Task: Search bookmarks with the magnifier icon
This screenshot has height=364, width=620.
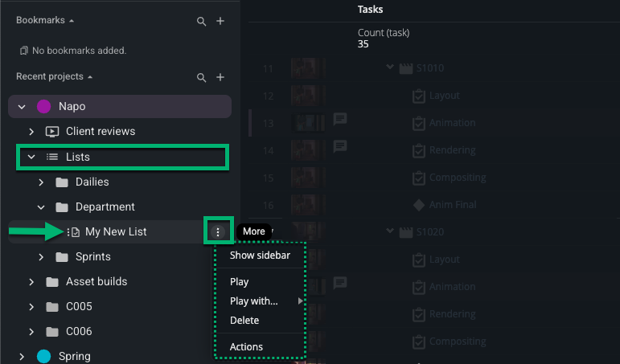Action: tap(201, 22)
